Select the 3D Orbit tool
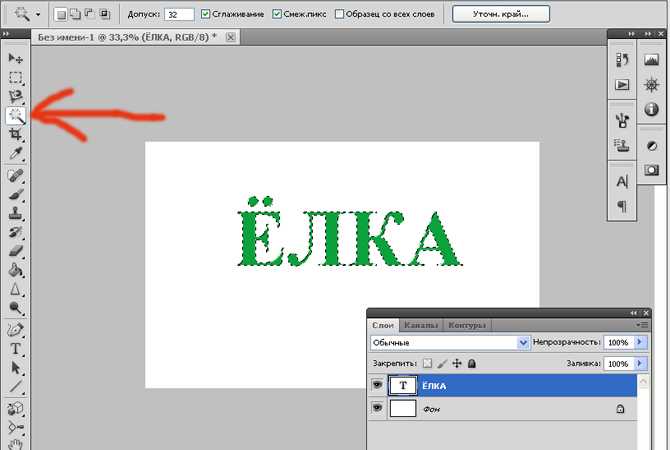670x450 pixels. click(15, 427)
